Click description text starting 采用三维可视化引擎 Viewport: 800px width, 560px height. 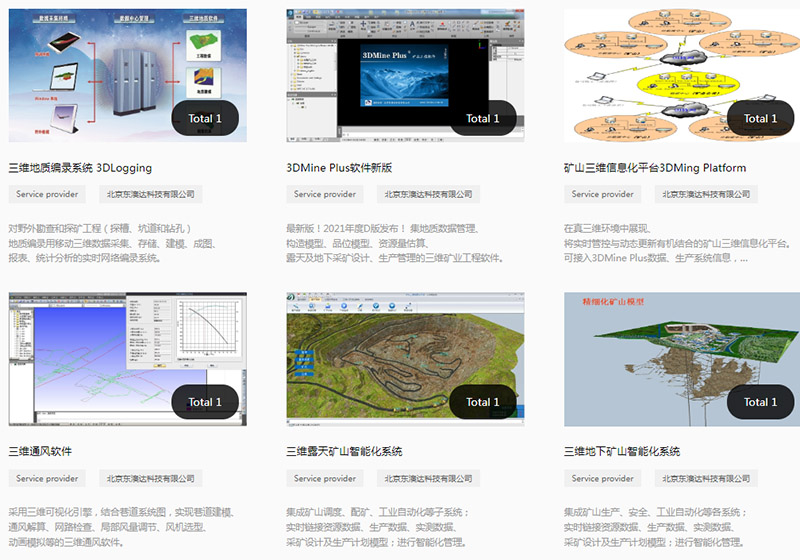click(x=121, y=527)
